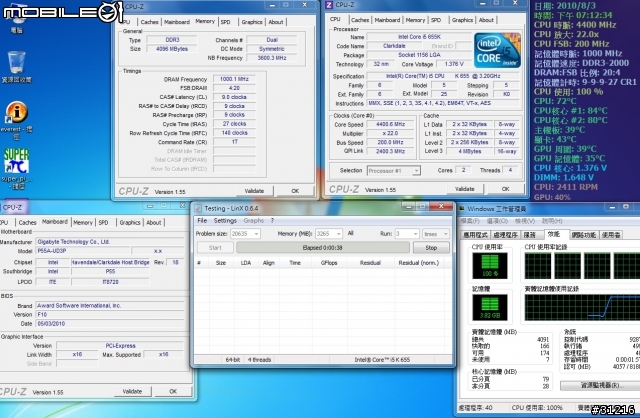Click the NB Frequency value 3600.3 MHz
Viewport: 640px width, 418px height.
[272, 58]
